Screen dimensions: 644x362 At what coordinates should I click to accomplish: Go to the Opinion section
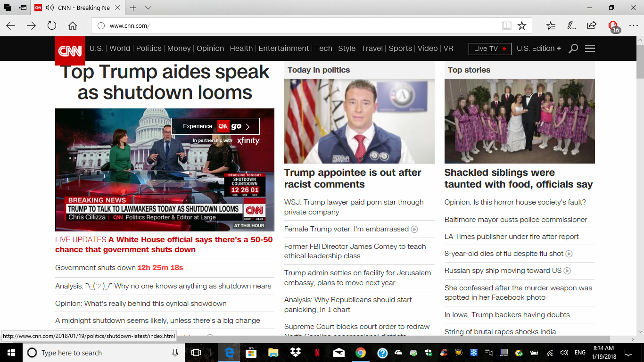coord(210,49)
